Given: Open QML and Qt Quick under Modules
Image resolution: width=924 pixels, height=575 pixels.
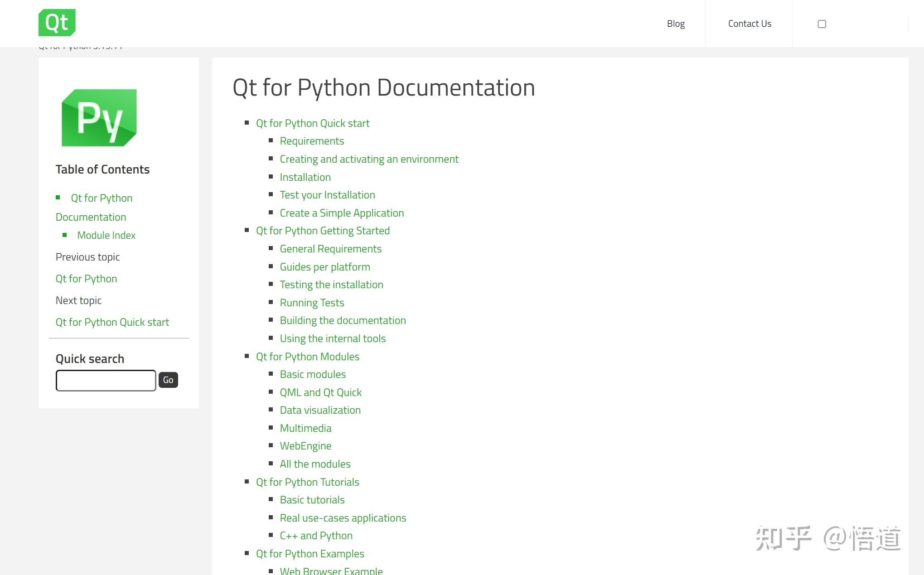Looking at the screenshot, I should point(320,392).
